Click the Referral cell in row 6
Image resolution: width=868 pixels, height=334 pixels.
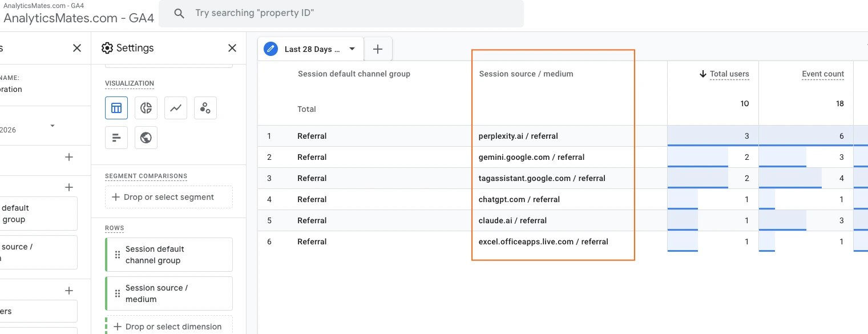point(312,242)
